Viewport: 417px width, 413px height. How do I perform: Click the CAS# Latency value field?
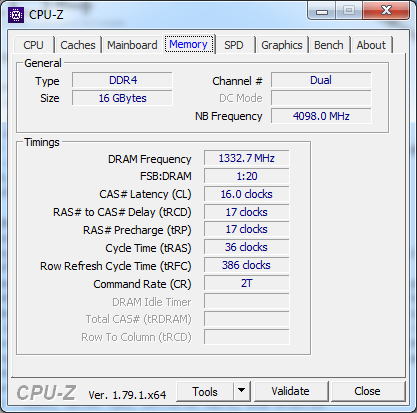tap(247, 194)
